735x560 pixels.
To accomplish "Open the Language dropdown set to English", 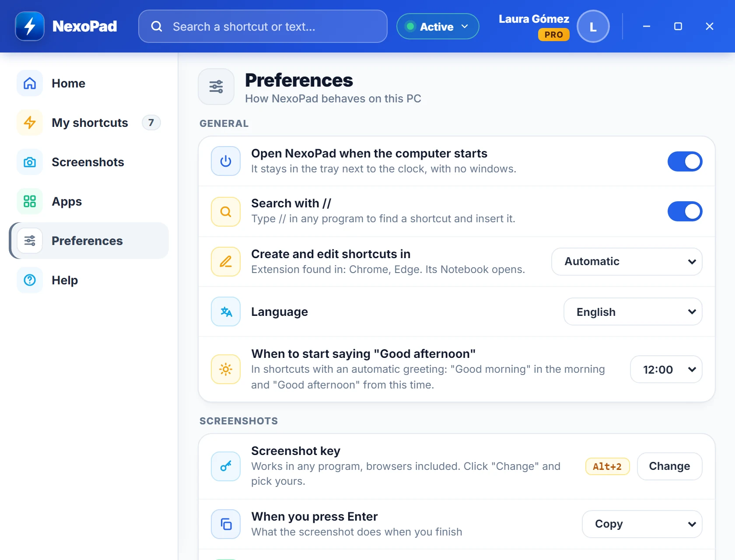I will 633,311.
